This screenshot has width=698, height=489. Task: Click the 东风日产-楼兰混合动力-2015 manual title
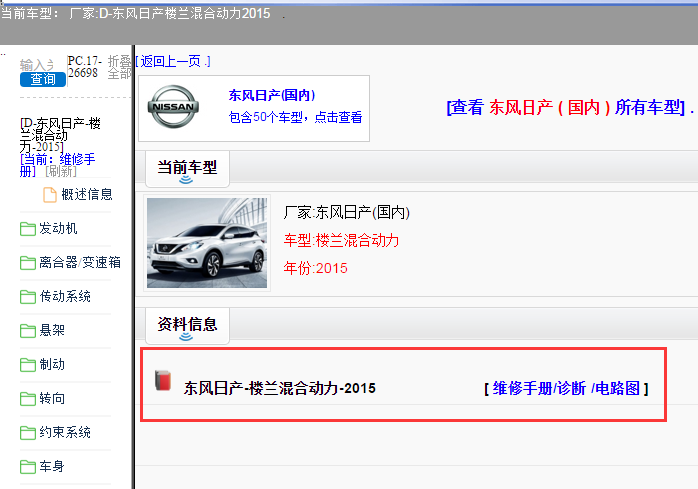pos(280,388)
